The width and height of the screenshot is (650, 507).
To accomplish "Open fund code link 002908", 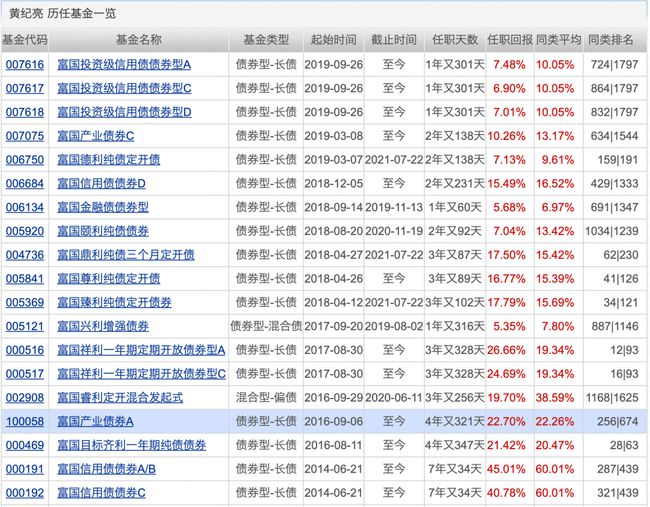I will click(25, 398).
